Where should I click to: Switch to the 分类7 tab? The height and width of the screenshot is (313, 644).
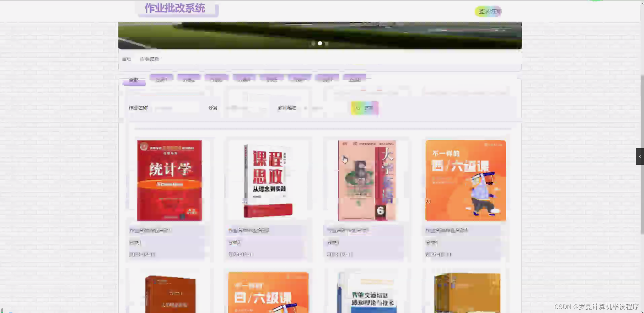[x=327, y=79]
